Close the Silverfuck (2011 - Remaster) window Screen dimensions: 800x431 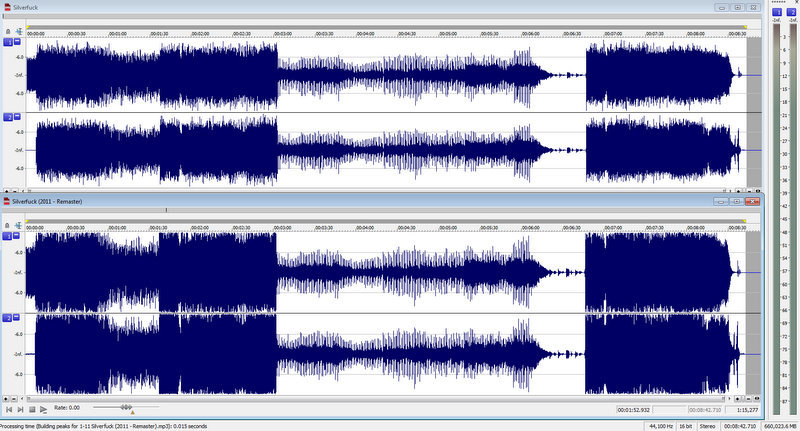pyautogui.click(x=752, y=201)
